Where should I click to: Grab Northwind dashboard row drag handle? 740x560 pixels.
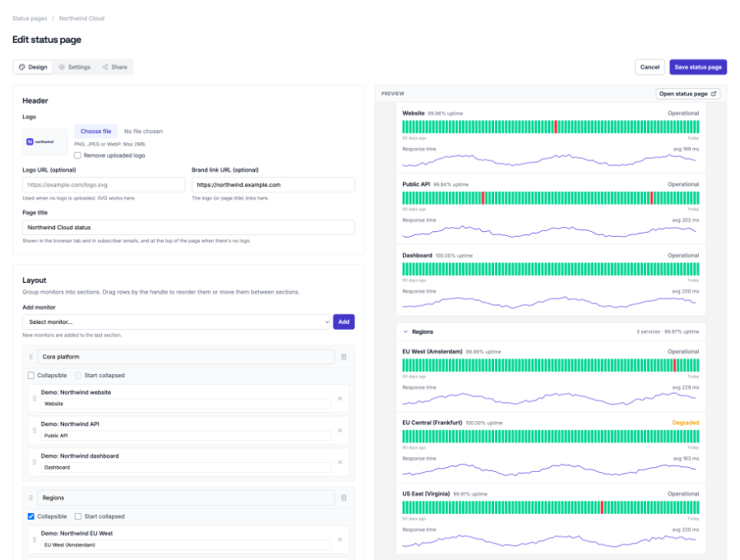(x=35, y=462)
